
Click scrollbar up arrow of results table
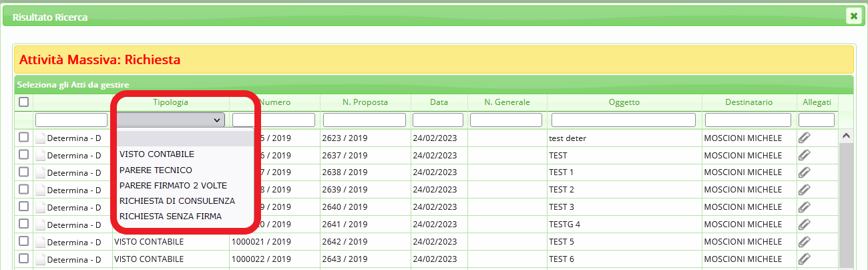(x=845, y=136)
